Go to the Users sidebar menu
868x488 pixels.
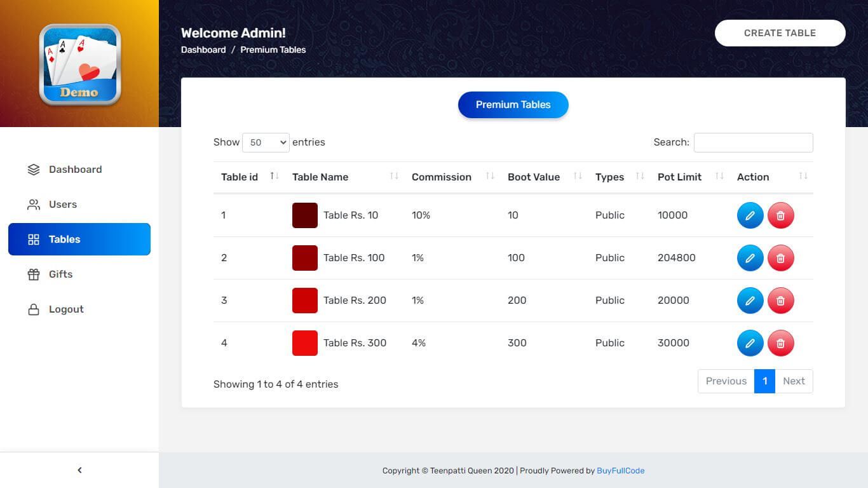click(62, 205)
